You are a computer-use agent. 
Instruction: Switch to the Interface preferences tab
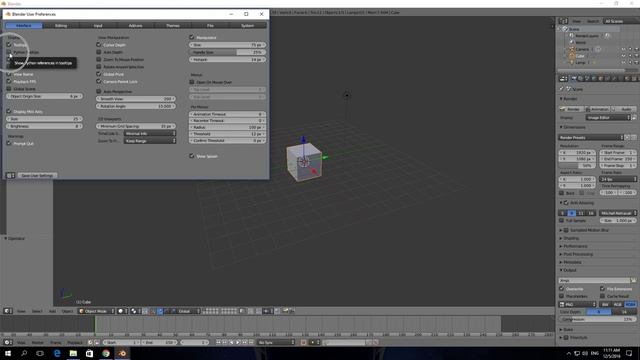pyautogui.click(x=24, y=26)
